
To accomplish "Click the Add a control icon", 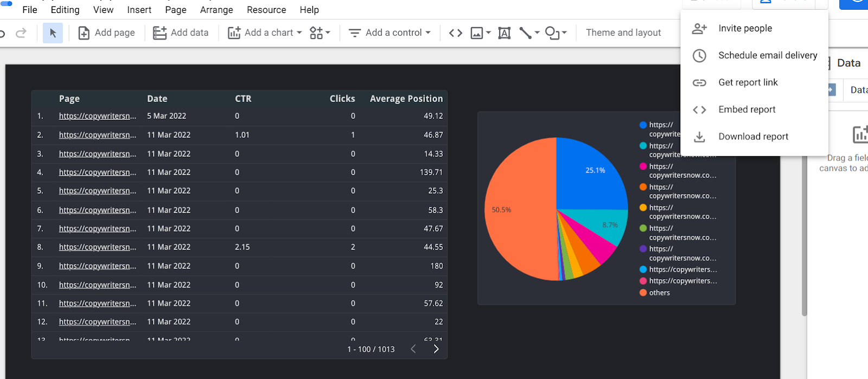I will pos(355,33).
